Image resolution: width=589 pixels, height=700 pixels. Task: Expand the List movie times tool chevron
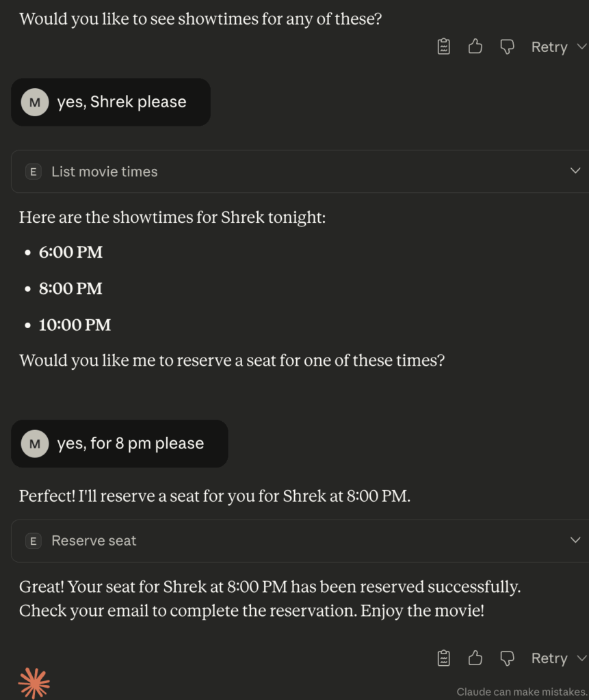pos(575,171)
